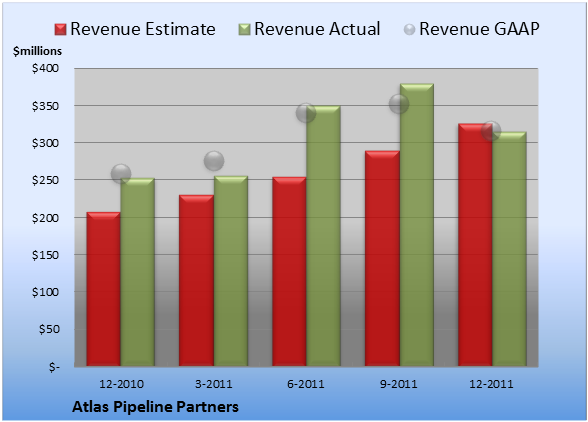Click the '$100' y-axis label
This screenshot has width=588, height=422.
tap(45, 292)
